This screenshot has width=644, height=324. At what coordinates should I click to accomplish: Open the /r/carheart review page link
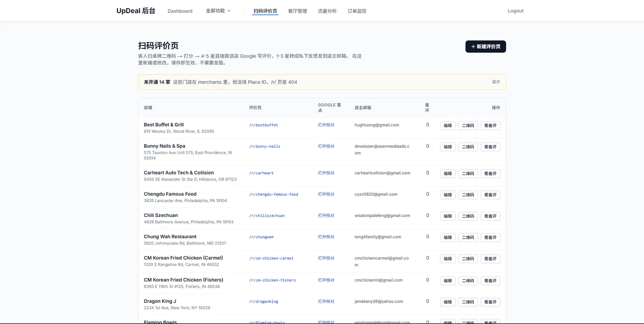(261, 173)
